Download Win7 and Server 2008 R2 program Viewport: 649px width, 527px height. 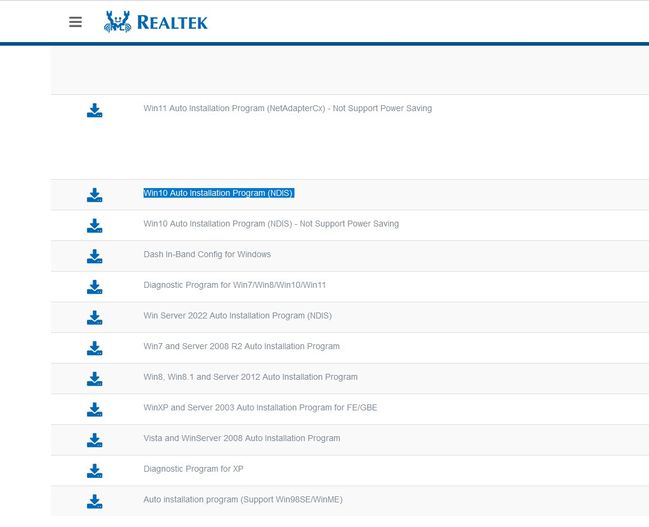pyautogui.click(x=94, y=348)
